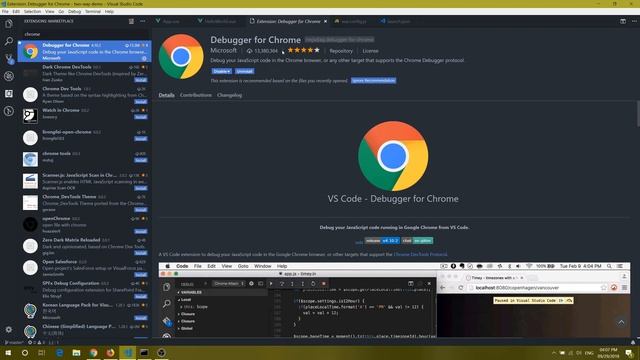Open the License link
Image resolution: width=640 pixels, height=360 pixels.
coord(370,51)
